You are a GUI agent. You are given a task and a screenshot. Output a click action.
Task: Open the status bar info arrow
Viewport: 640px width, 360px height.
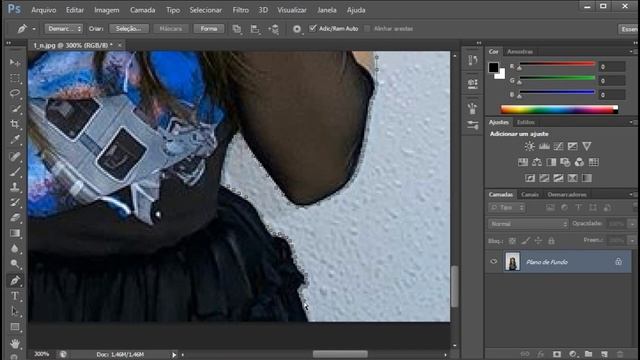coord(174,355)
